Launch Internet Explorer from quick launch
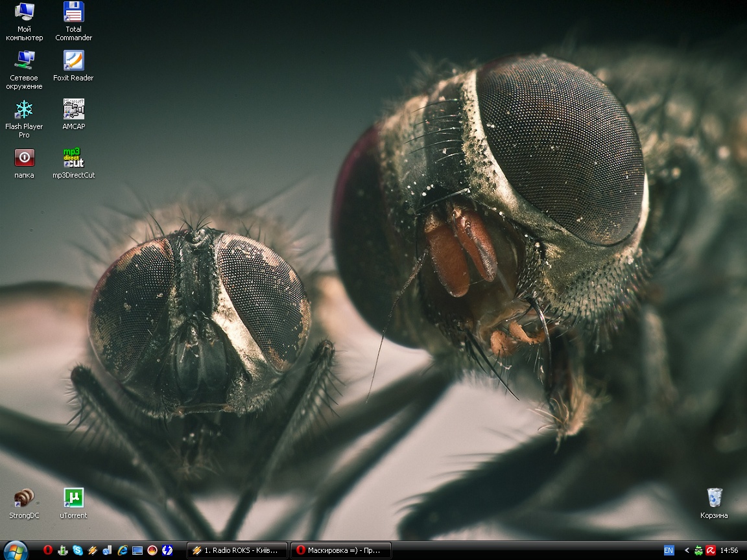The width and height of the screenshot is (747, 560). coord(123,550)
